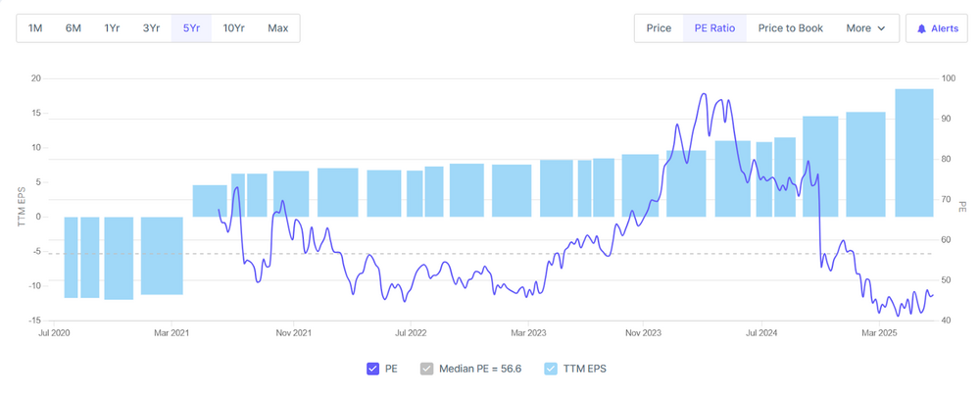Toggle the Median PE checkbox
This screenshot has height=397, width=980.
(x=426, y=369)
